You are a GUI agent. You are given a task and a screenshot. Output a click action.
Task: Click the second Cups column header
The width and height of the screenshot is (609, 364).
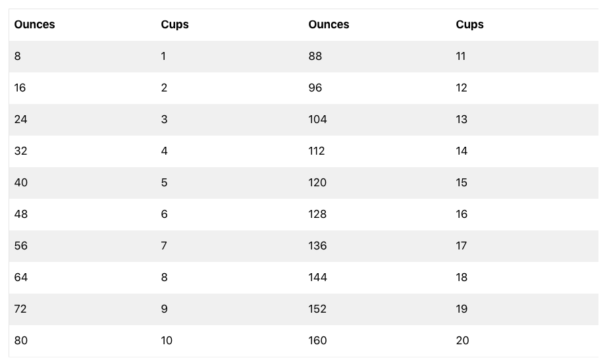point(469,24)
